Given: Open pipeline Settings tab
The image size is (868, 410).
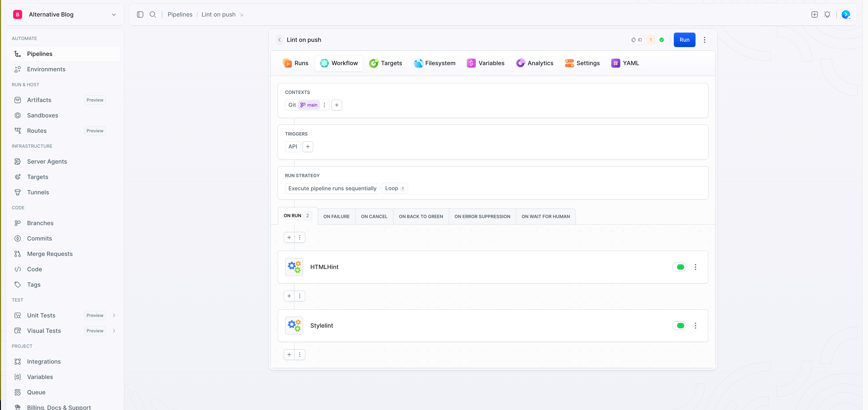Looking at the screenshot, I should 582,63.
